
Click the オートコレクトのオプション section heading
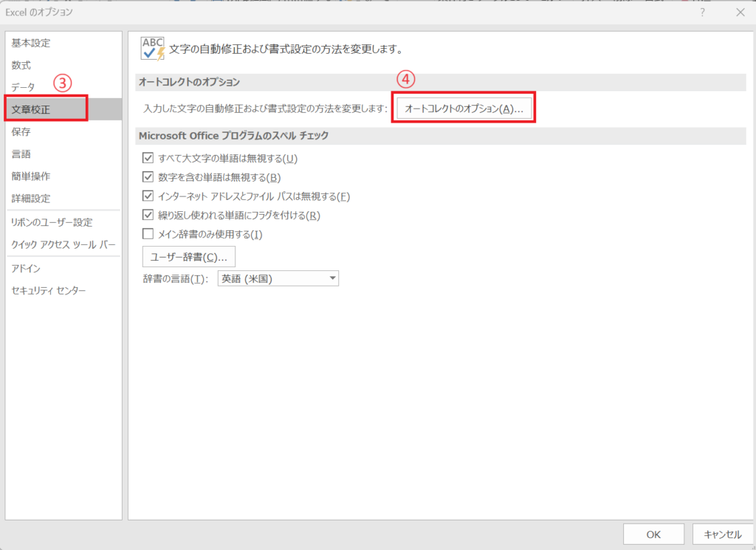coord(189,82)
